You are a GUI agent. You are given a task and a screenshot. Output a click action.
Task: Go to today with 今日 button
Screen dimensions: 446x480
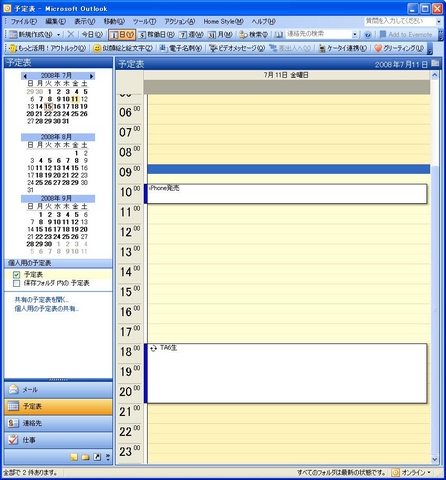click(x=92, y=34)
